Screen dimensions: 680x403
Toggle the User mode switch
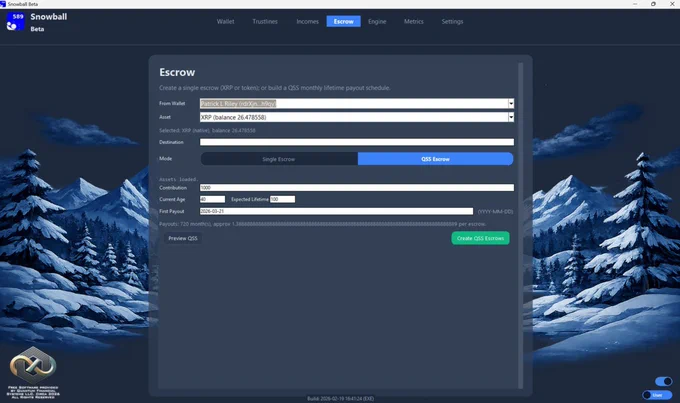coord(657,395)
